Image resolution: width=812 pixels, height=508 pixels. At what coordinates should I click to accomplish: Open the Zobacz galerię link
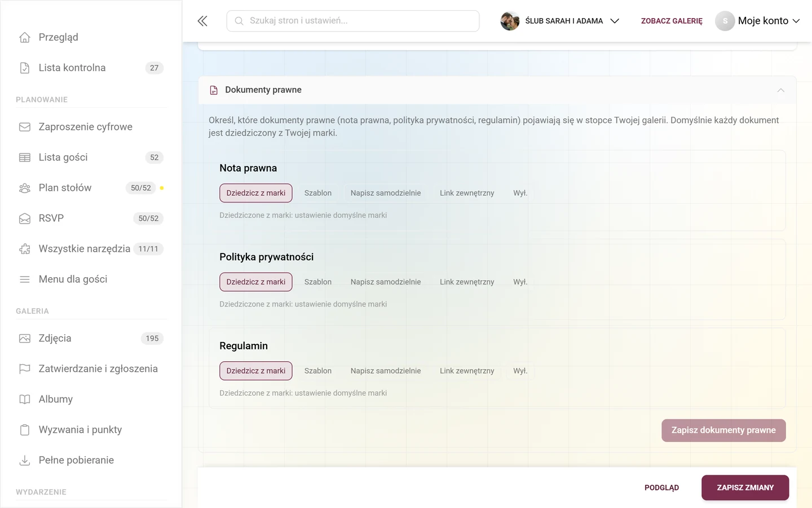pyautogui.click(x=672, y=21)
